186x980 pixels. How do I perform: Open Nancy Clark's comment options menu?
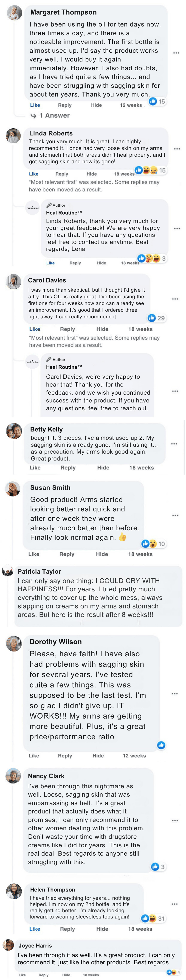(x=175, y=820)
